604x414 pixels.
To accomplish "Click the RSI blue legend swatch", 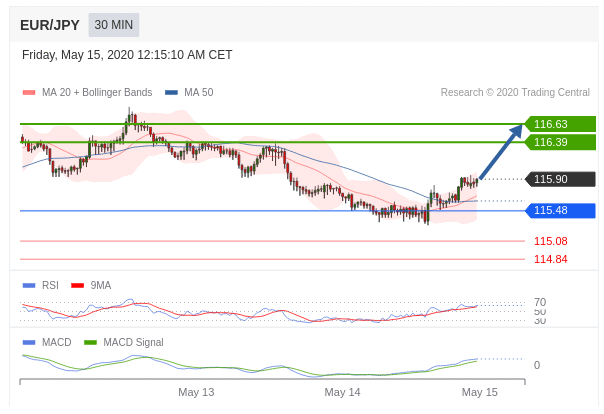I will 28,286.
